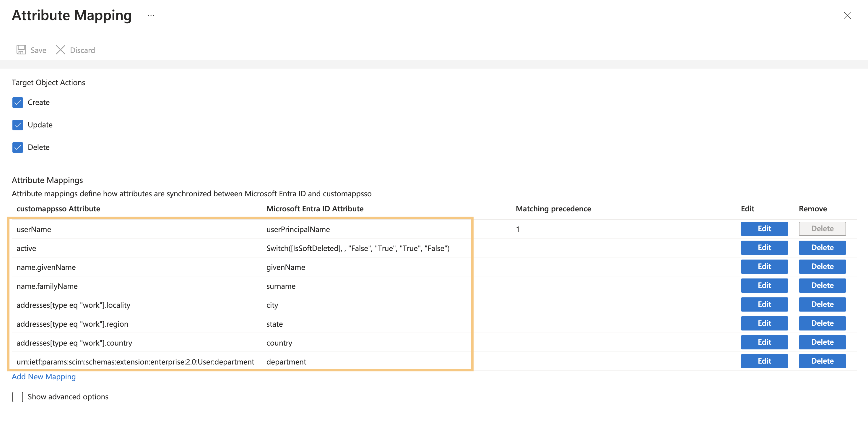This screenshot has width=868, height=431.
Task: Edit the active attribute mapping
Action: point(764,247)
